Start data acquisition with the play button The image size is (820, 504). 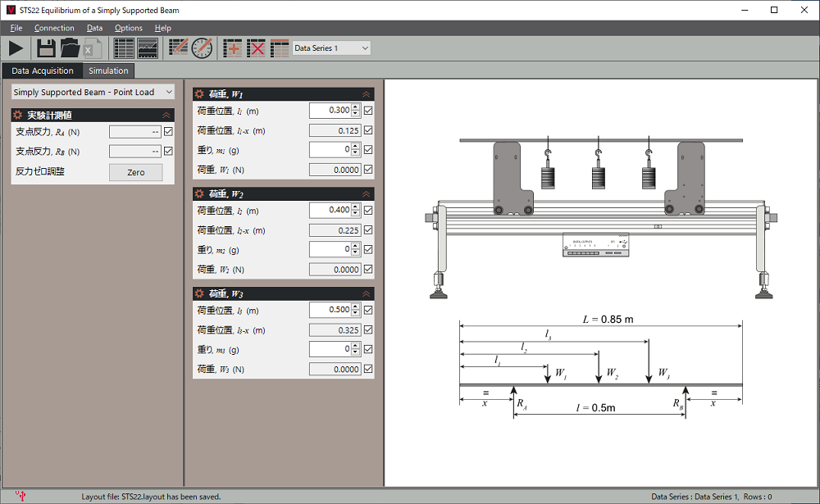coord(16,48)
